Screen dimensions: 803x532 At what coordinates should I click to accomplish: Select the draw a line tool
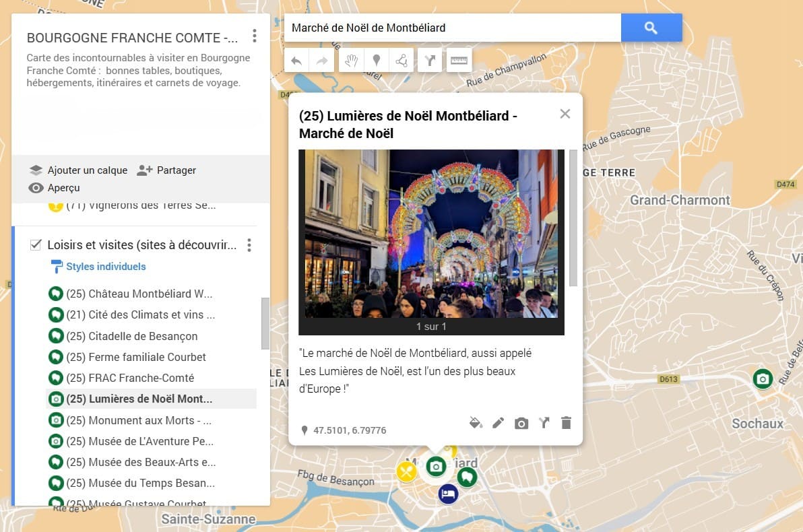coord(401,60)
